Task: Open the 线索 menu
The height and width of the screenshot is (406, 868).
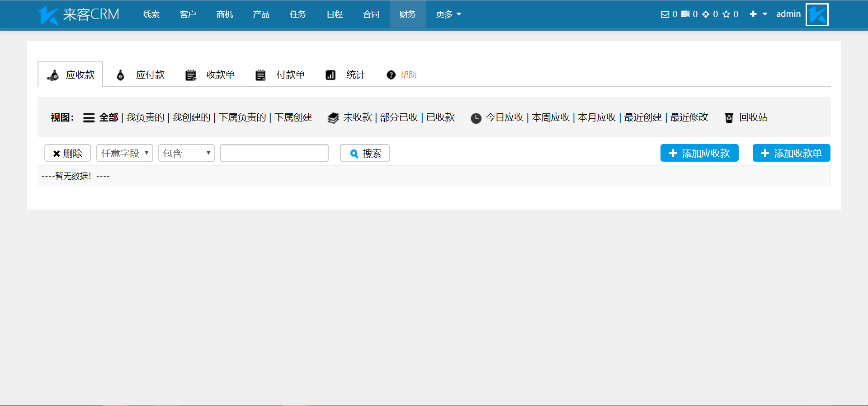Action: pos(151,14)
